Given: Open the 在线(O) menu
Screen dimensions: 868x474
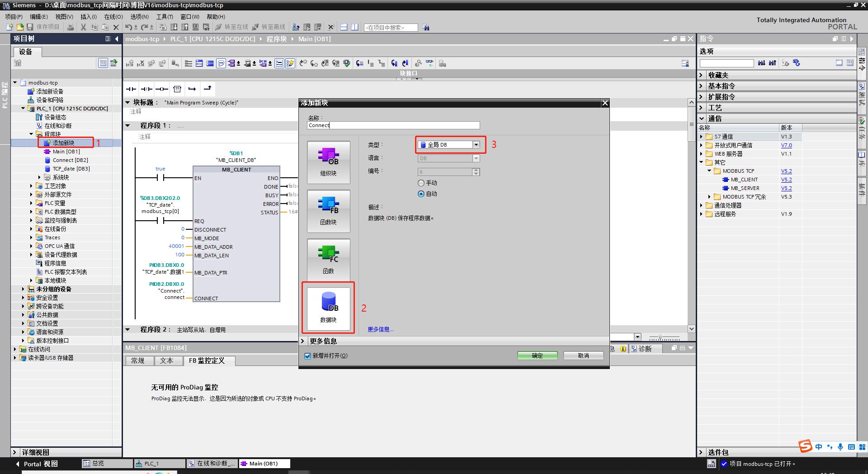Looking at the screenshot, I should click(x=113, y=17).
